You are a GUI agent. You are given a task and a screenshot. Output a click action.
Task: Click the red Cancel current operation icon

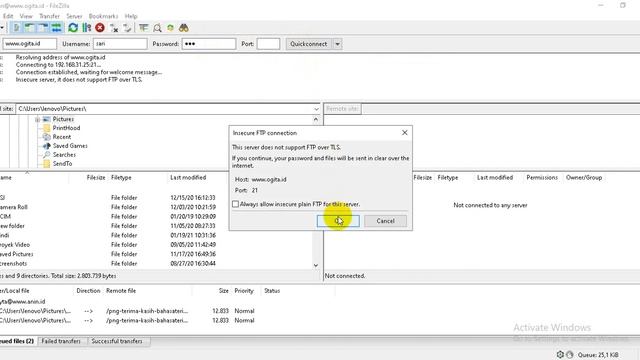pyautogui.click(x=100, y=28)
